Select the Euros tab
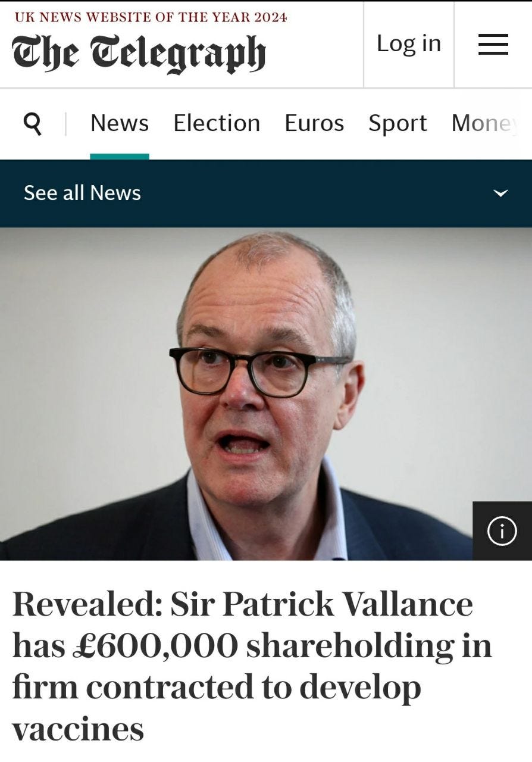 (x=314, y=123)
